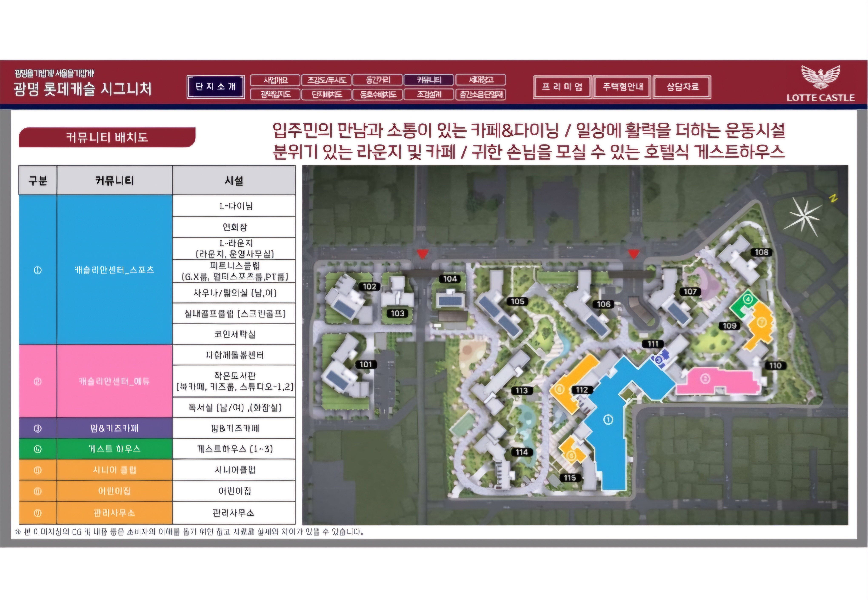Click facility cell 코인세탁실
Viewport: 868px width, 601px height.
point(234,334)
